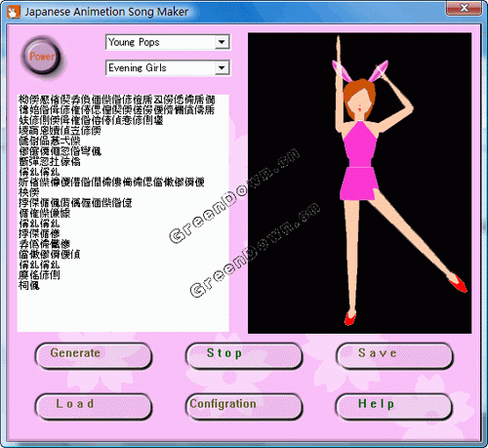488x448 pixels.
Task: Click the Evening Girls combo box text
Action: pyautogui.click(x=138, y=67)
